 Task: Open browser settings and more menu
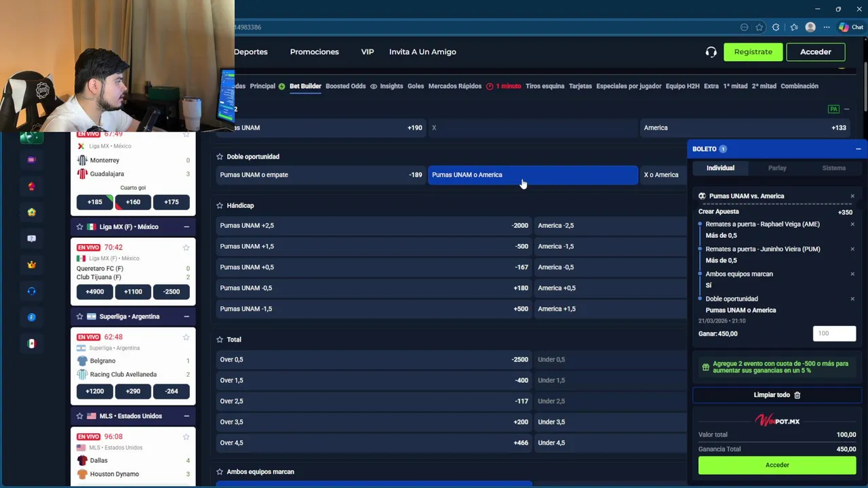[827, 27]
